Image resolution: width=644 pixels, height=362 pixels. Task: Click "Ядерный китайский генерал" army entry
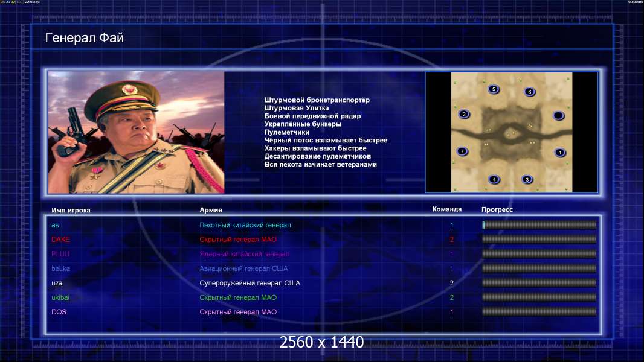coord(245,254)
